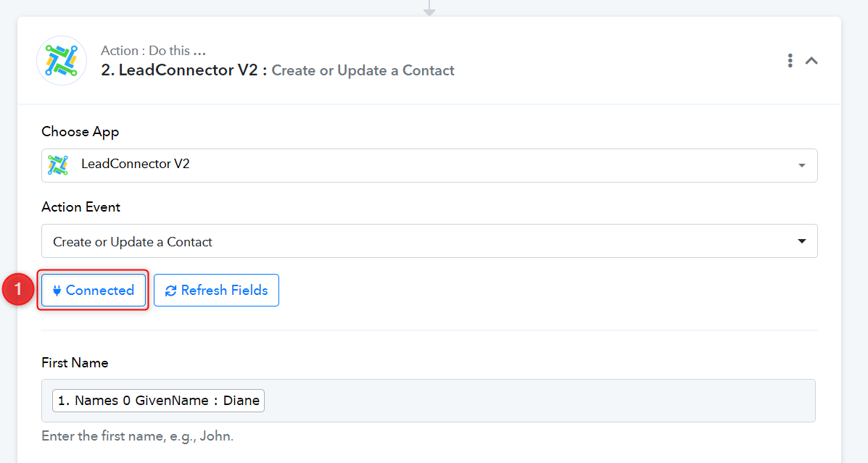
Task: Click the Connected button
Action: [93, 290]
